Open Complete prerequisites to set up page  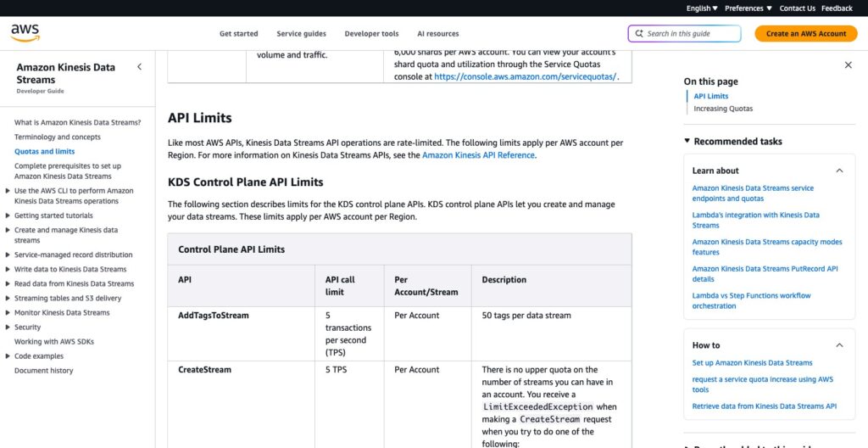(x=68, y=171)
